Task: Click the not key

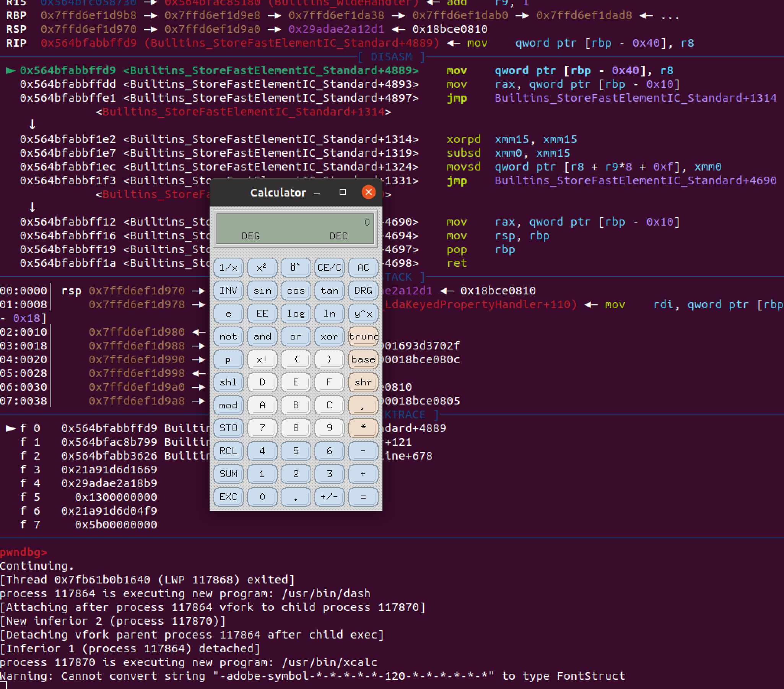Action: [228, 336]
